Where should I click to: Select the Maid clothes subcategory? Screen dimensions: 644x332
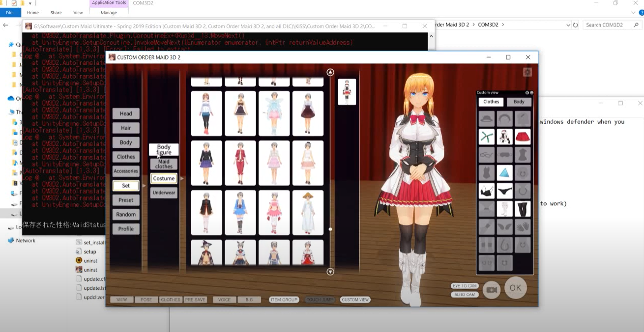tap(164, 164)
